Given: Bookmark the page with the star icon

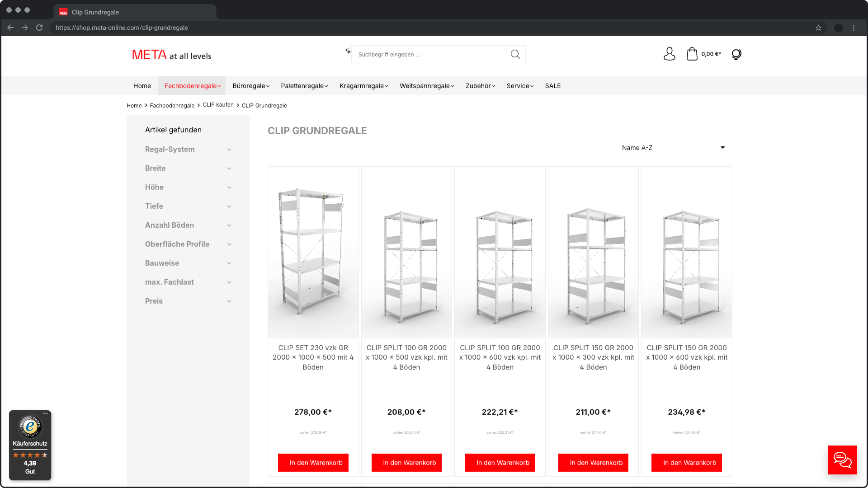Looking at the screenshot, I should [x=818, y=28].
